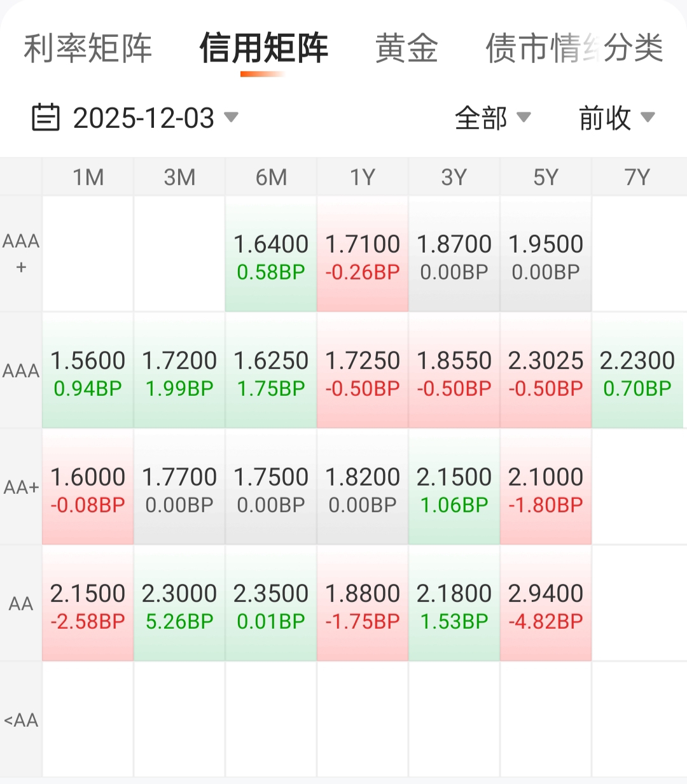Open the 分类 category button
The image size is (687, 784).
pyautogui.click(x=634, y=48)
